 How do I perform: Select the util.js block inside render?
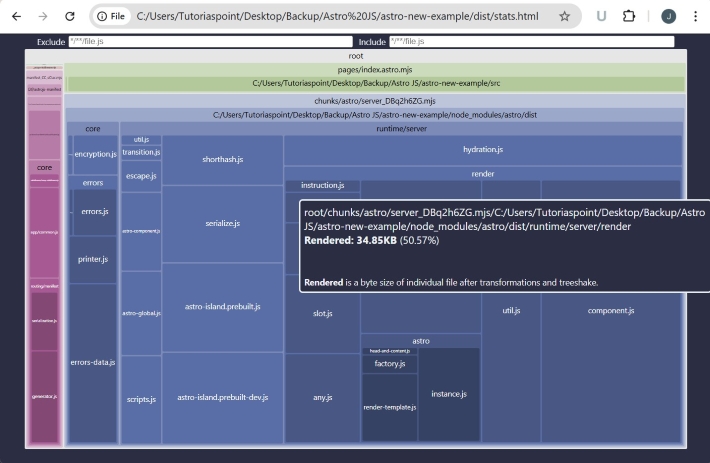click(511, 310)
